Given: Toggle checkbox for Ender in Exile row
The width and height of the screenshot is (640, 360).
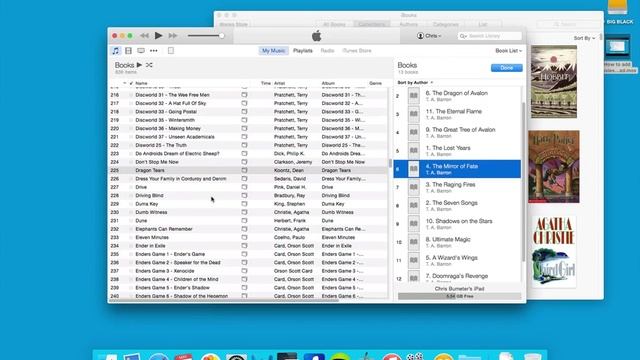Looking at the screenshot, I should click(x=131, y=246).
